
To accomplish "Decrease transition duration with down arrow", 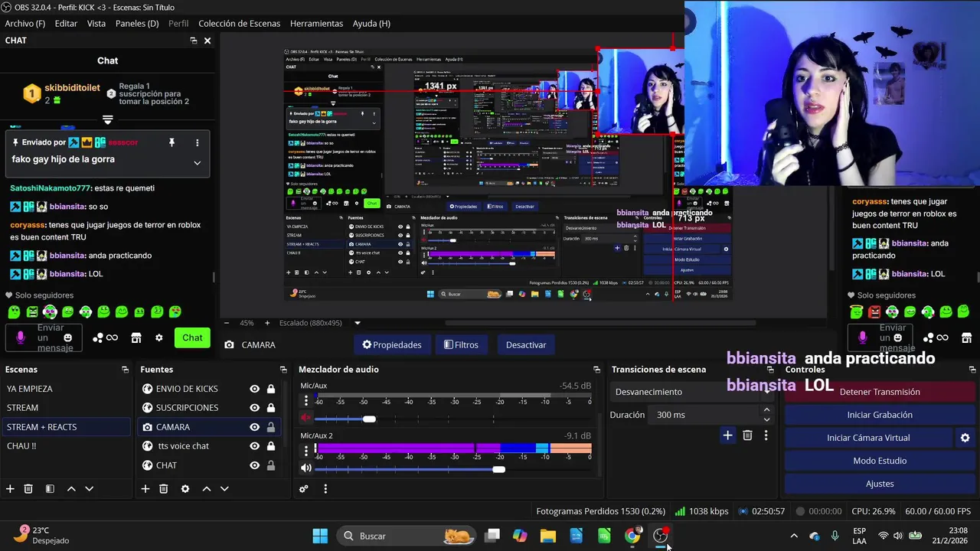I will coord(766,419).
